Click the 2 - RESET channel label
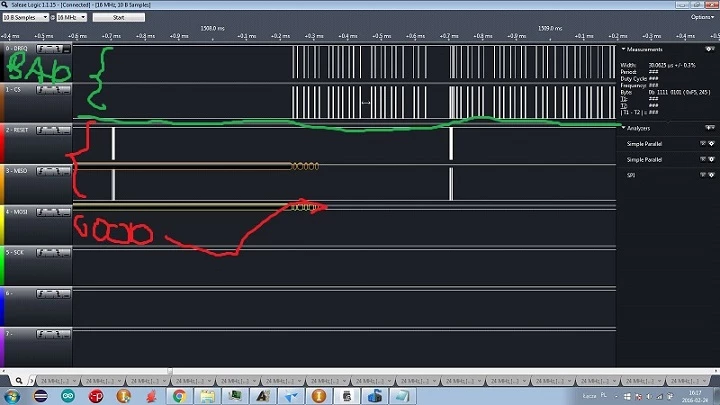Image resolution: width=720 pixels, height=405 pixels. click(17, 130)
